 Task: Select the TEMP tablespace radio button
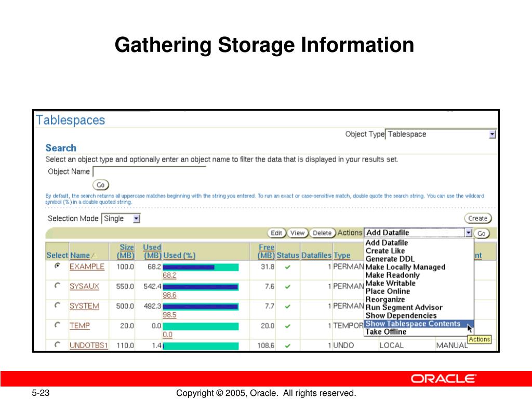click(x=57, y=325)
